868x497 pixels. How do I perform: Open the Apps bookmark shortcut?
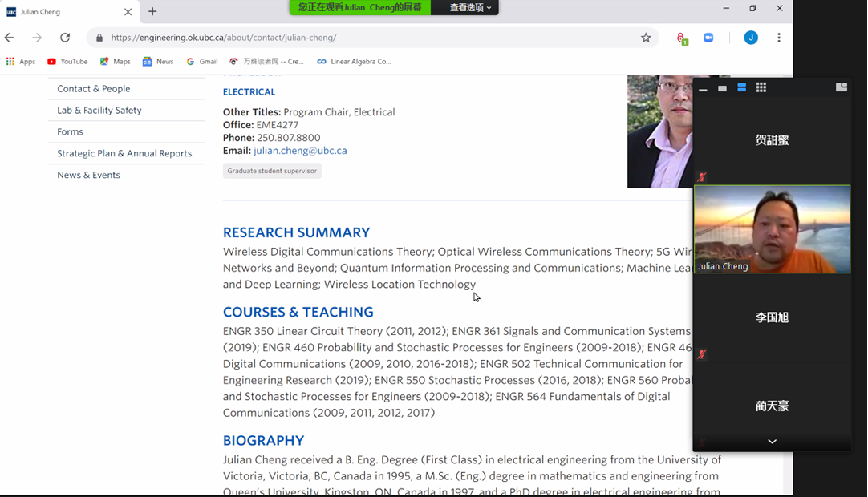click(21, 61)
